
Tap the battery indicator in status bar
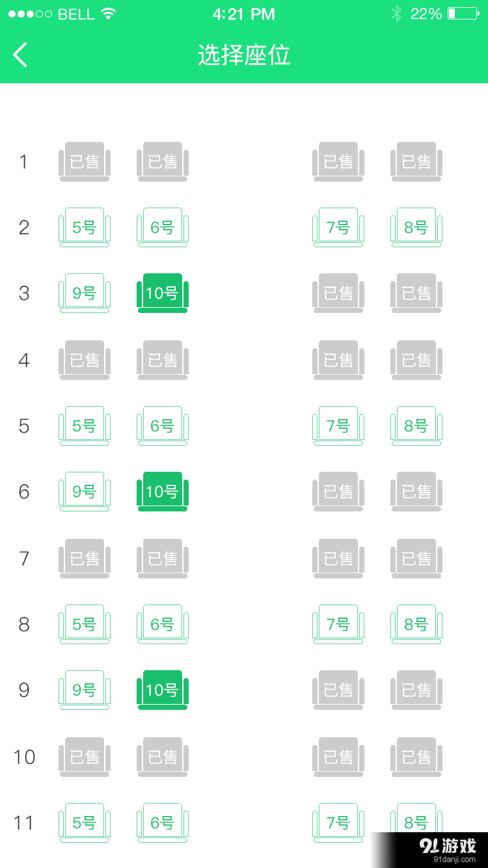pos(463,14)
